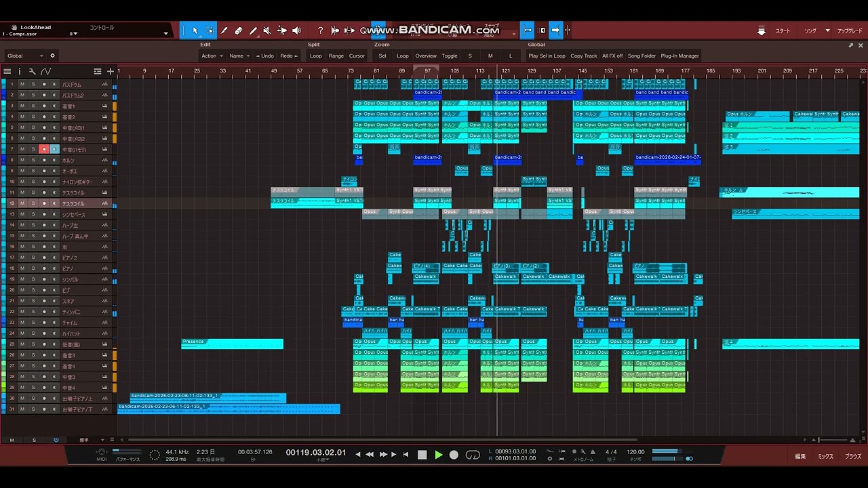Viewport: 868px width, 488px height.
Task: Mute track 25 低音(仮)
Action: click(22, 344)
